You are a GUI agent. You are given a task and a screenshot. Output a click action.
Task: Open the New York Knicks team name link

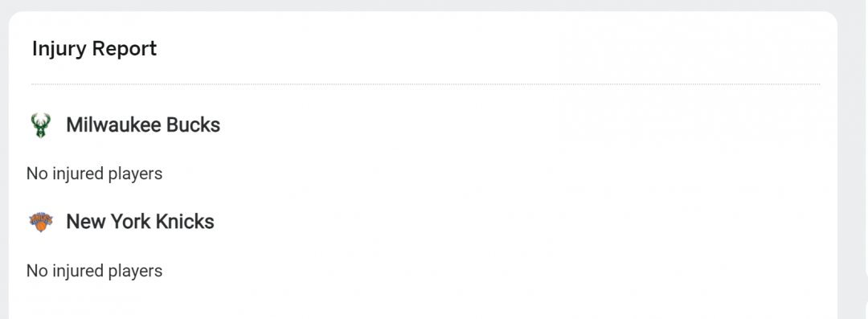[140, 222]
